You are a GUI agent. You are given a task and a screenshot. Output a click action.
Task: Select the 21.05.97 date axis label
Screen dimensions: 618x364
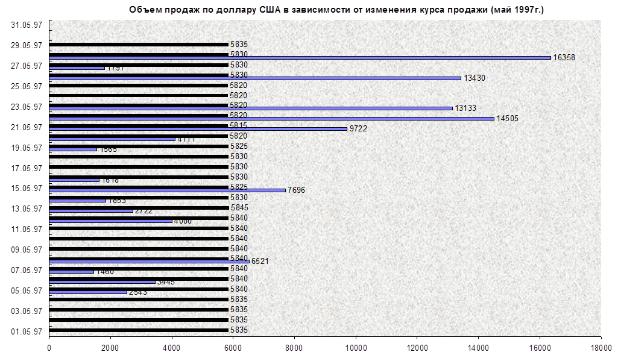(x=27, y=127)
